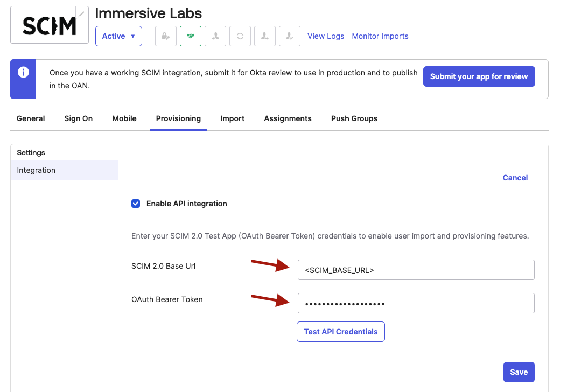The image size is (567, 392).
Task: Switch to the General tab
Action: click(31, 118)
